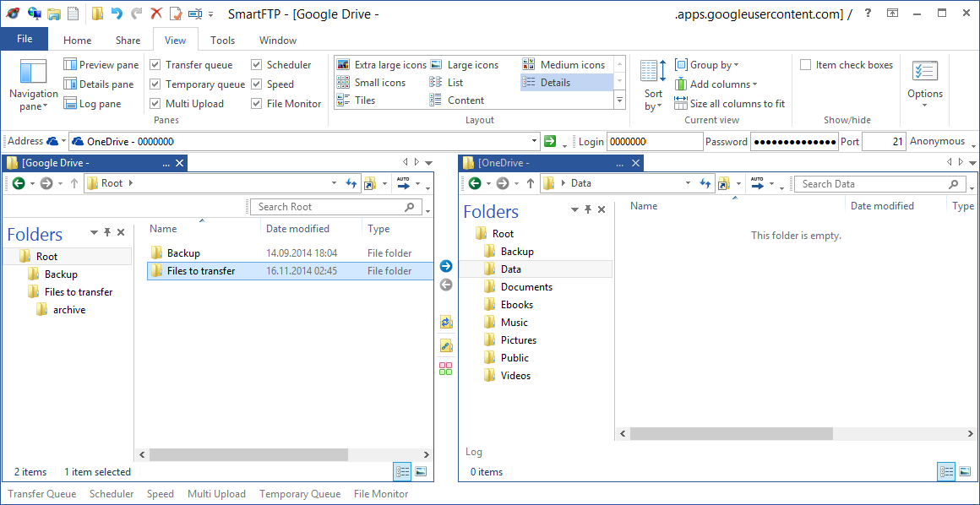
Task: Open the Options ribbon button
Action: [924, 84]
